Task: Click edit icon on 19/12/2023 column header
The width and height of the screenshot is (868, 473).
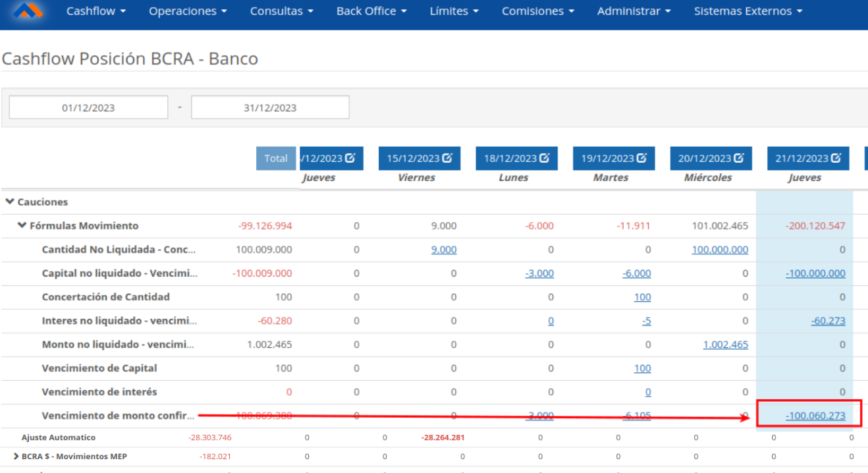Action: point(641,158)
